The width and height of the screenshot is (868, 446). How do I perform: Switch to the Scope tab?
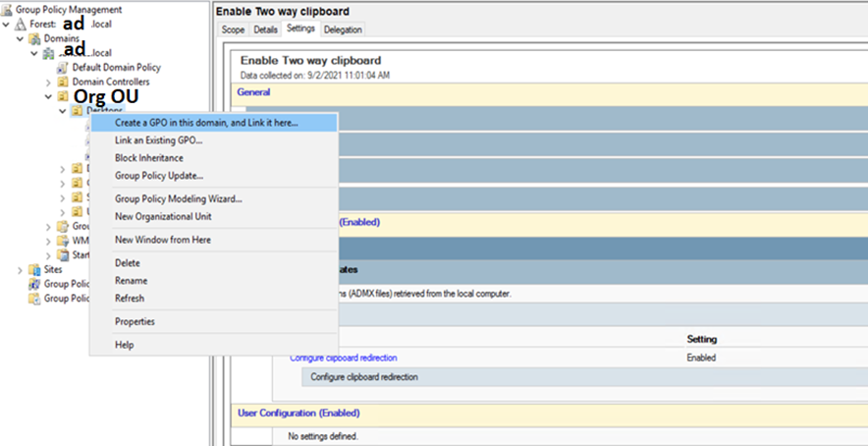pos(233,30)
